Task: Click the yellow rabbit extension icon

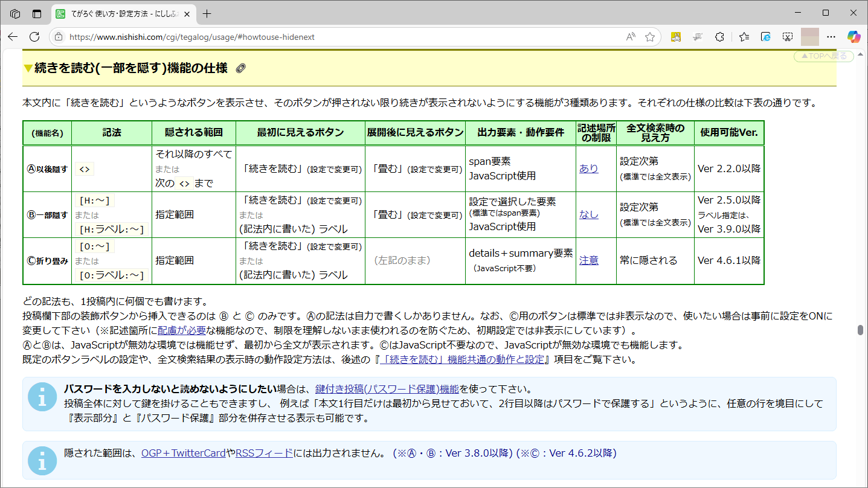Action: [x=676, y=37]
